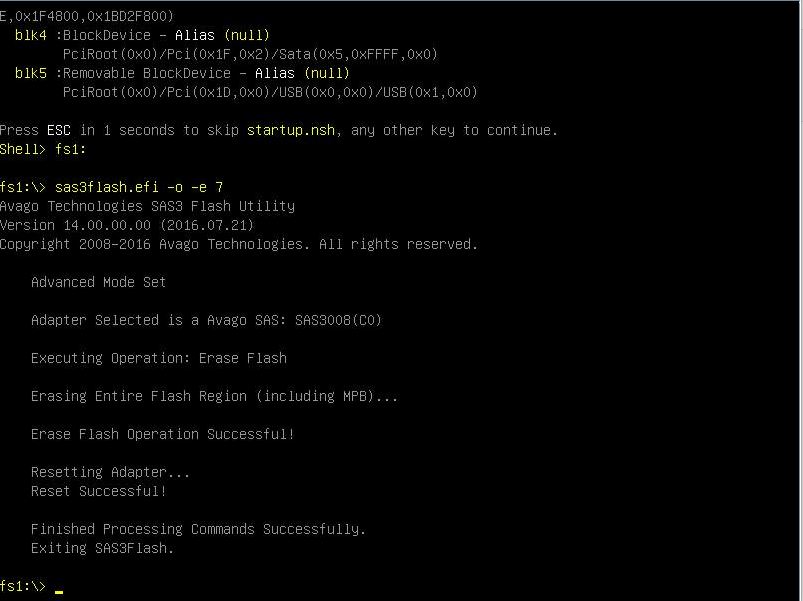Click the 'Reset Successful!' message
The width and height of the screenshot is (803, 601).
pos(98,491)
